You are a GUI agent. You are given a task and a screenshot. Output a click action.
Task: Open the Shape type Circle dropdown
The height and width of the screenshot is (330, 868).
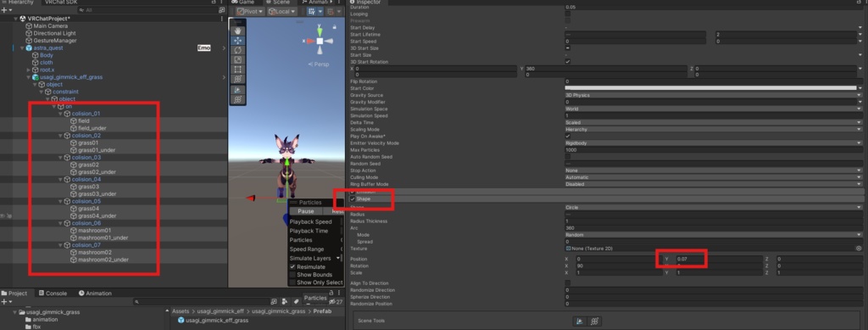[x=713, y=207]
